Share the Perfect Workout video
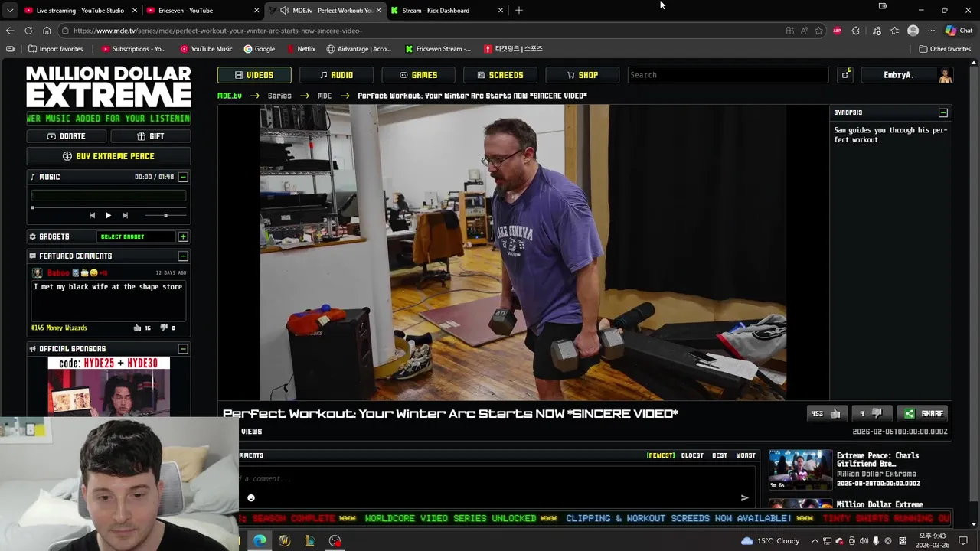980x551 pixels. click(x=923, y=414)
